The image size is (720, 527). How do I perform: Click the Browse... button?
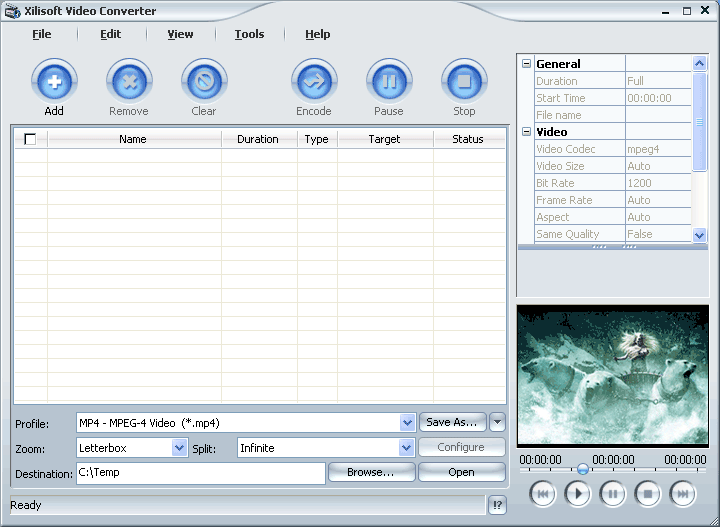coord(371,472)
